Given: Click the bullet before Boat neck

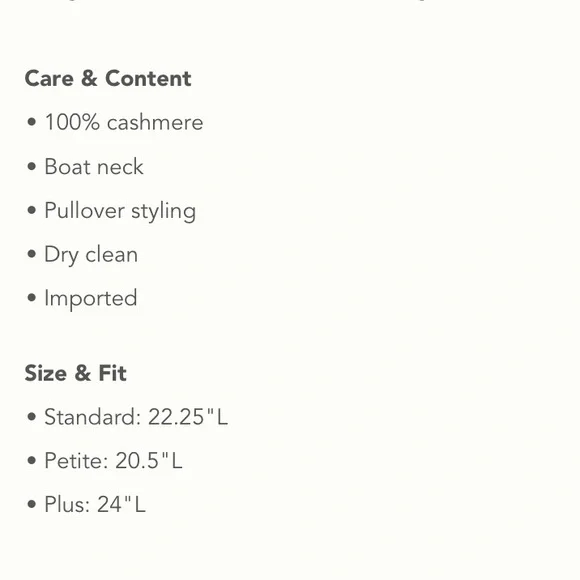Looking at the screenshot, I should click(32, 166).
